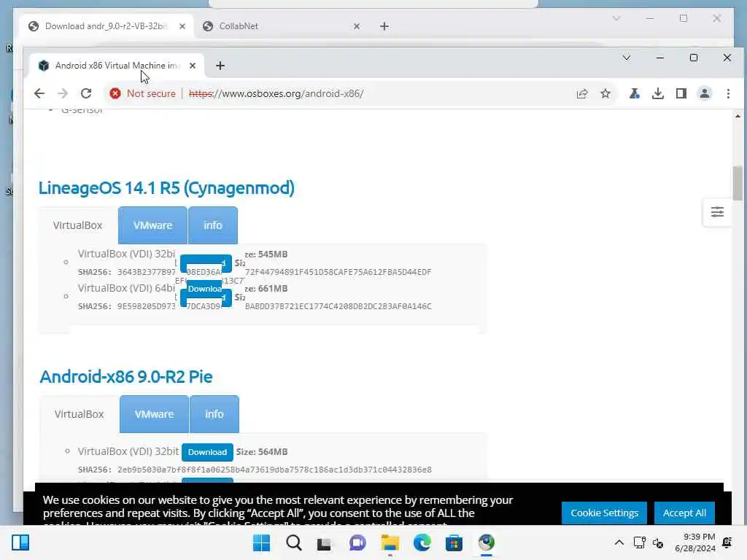Select VMware tab under LineageOS
The width and height of the screenshot is (747, 560).
tap(152, 225)
